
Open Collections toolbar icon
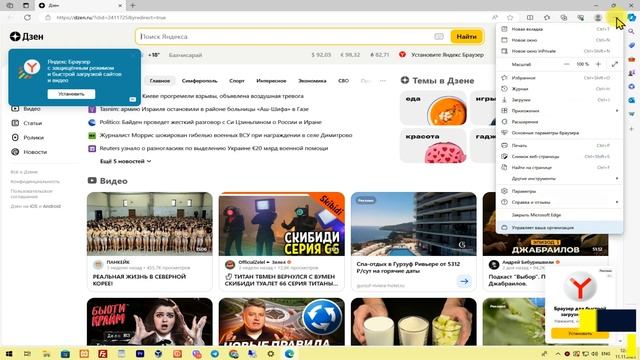[x=564, y=18]
